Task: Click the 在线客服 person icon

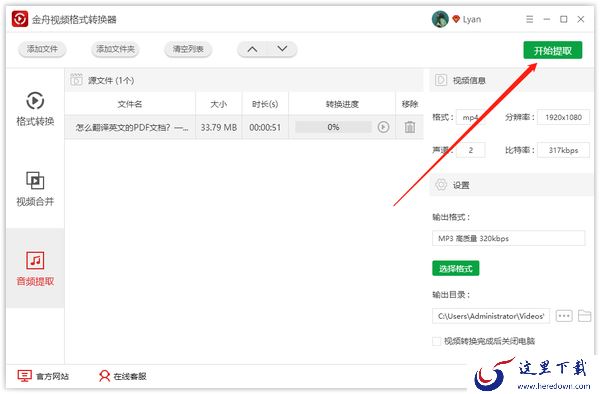Action: [104, 376]
